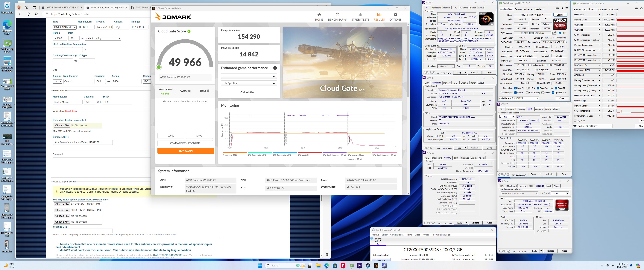The height and width of the screenshot is (270, 644).
Task: Click the settings gear at browser page bottom
Action: [327, 254]
